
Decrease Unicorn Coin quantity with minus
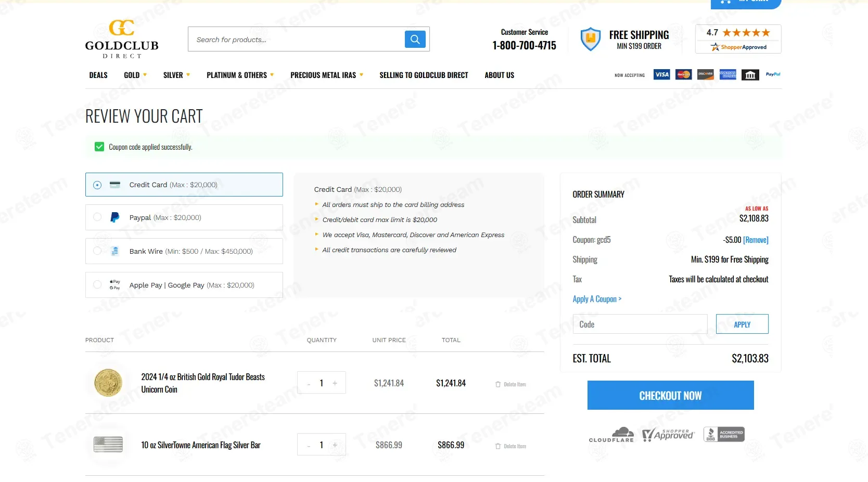[x=309, y=384]
